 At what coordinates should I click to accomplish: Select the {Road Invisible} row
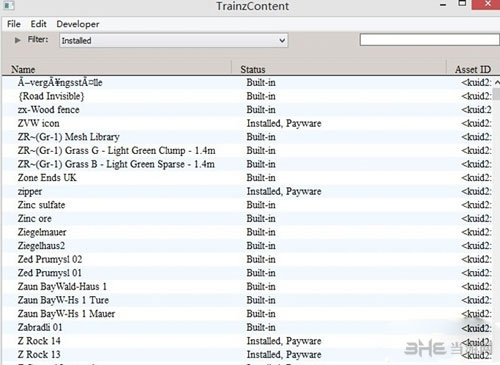click(248, 96)
